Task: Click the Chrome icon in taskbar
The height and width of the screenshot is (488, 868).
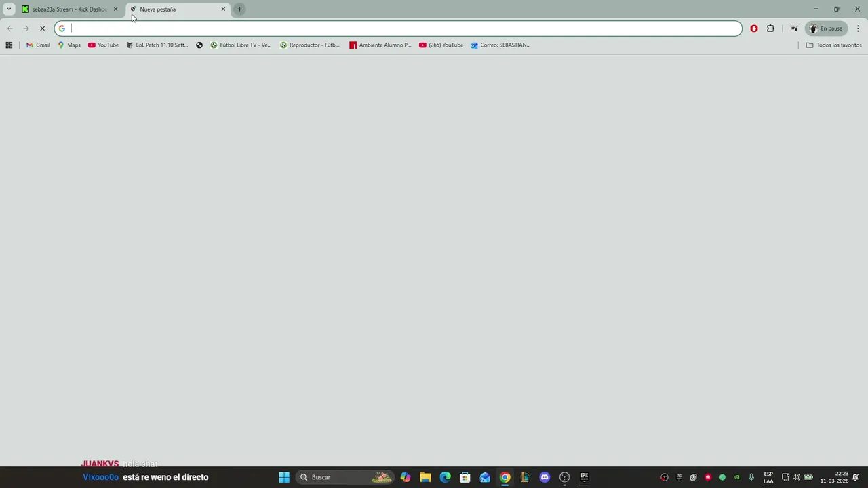Action: pos(505,477)
